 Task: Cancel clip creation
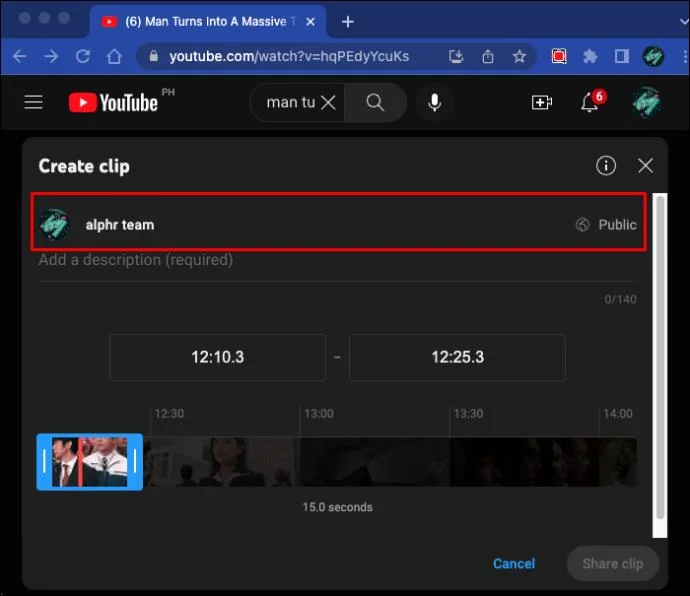pyautogui.click(x=514, y=563)
